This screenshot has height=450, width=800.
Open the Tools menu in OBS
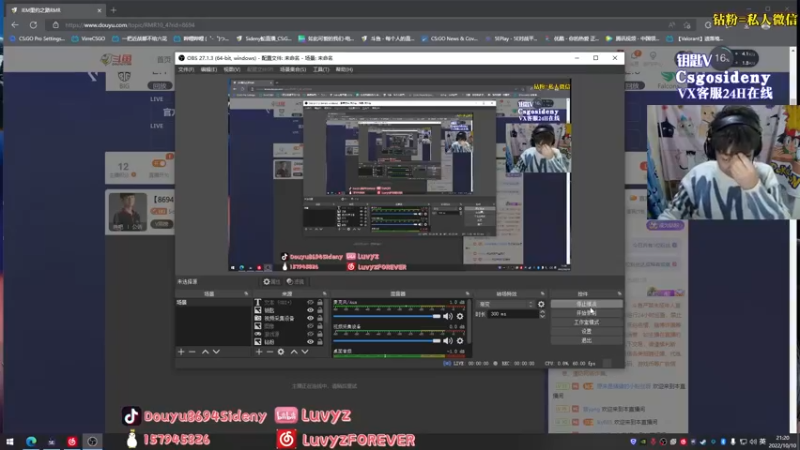321,69
